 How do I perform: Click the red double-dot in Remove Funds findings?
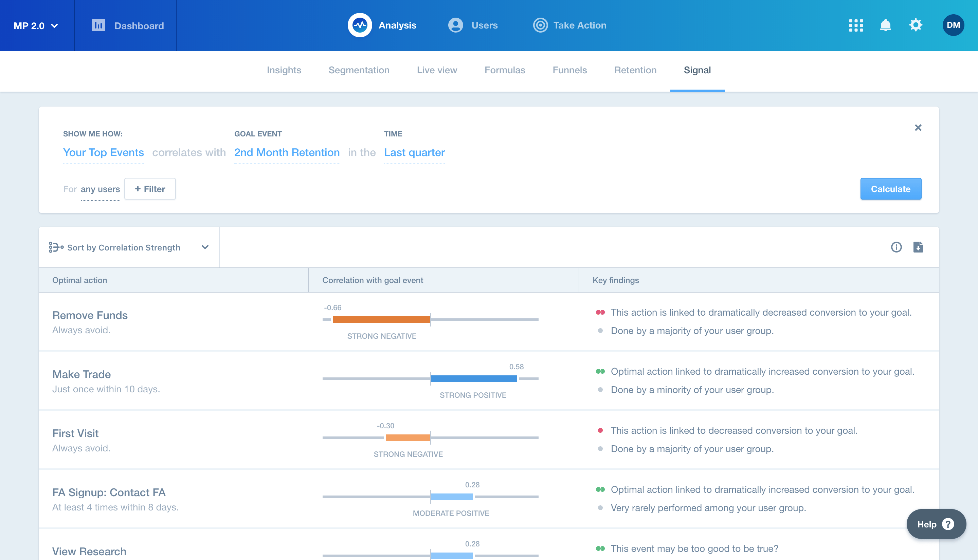pos(600,312)
